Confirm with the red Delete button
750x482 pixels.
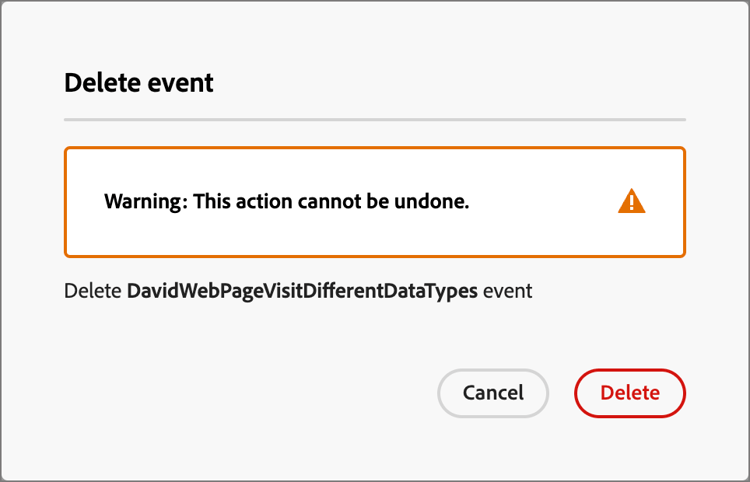click(630, 393)
